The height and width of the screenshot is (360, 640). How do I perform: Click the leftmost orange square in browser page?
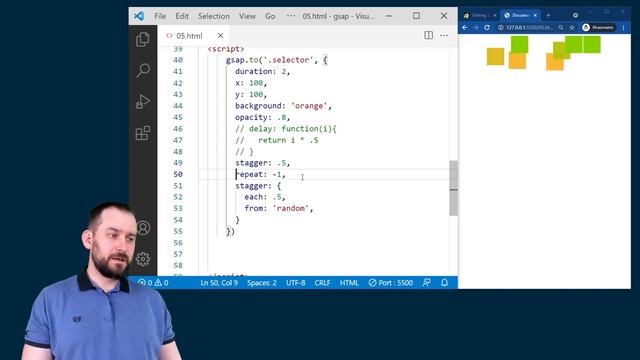pyautogui.click(x=496, y=56)
